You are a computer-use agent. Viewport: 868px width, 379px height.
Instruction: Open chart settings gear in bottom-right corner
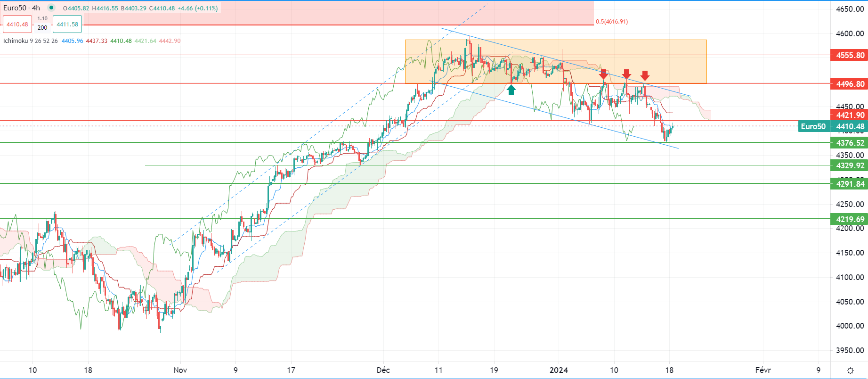850,371
